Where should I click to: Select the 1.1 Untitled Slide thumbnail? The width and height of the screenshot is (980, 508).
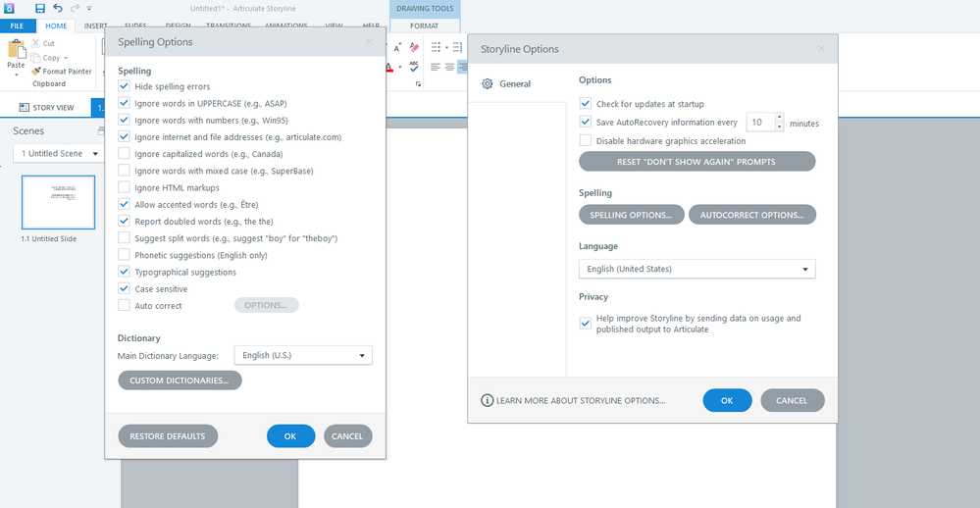(x=58, y=202)
